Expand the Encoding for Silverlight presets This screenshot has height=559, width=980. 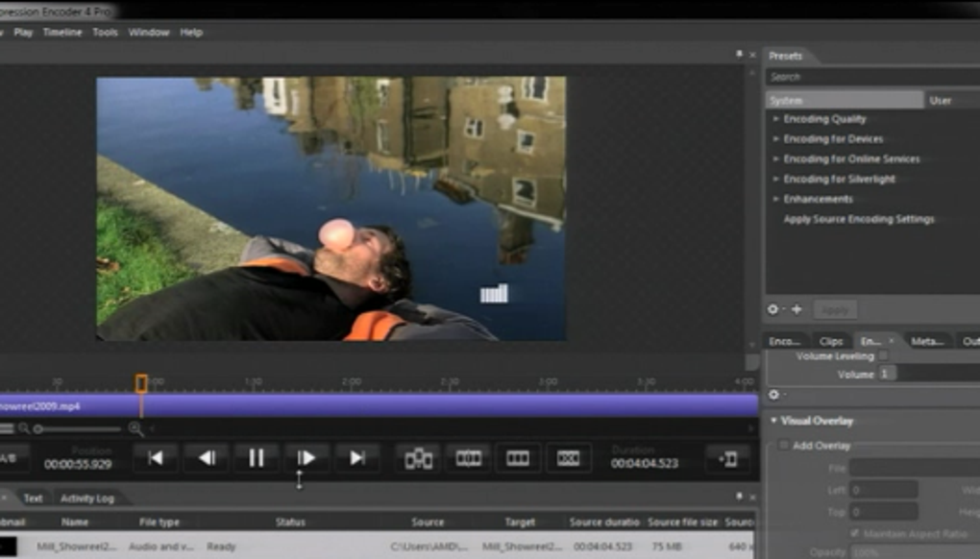[776, 179]
